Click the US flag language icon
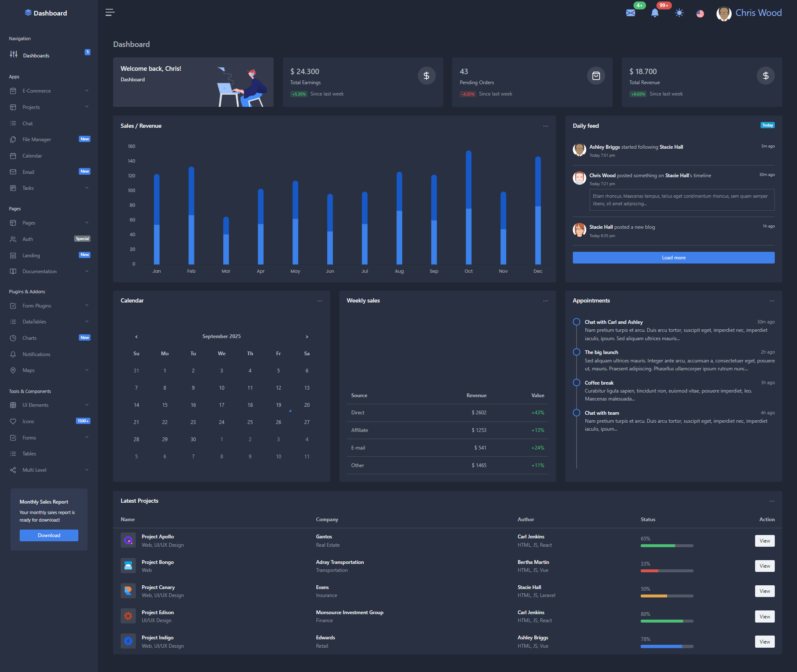Screen dimensions: 797x672 coord(699,14)
